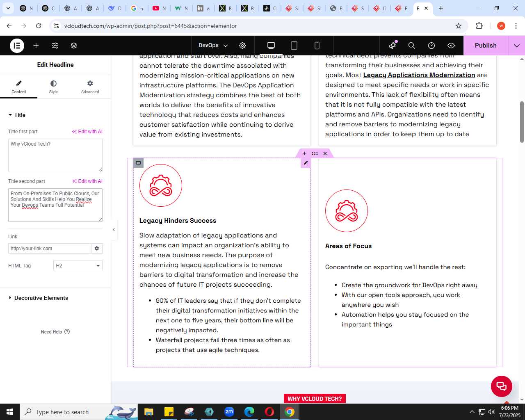Click the Title first part text area
Screen dimensions: 525x420
55,155
